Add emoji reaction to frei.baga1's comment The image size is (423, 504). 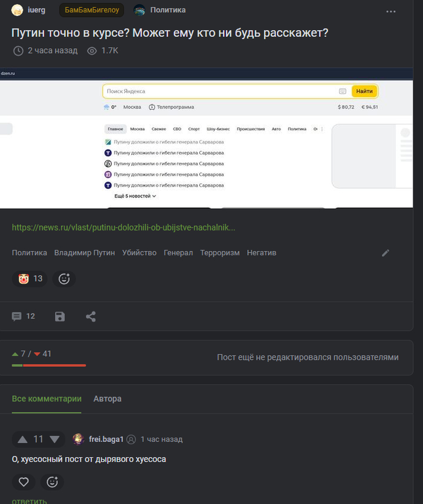pyautogui.click(x=52, y=482)
